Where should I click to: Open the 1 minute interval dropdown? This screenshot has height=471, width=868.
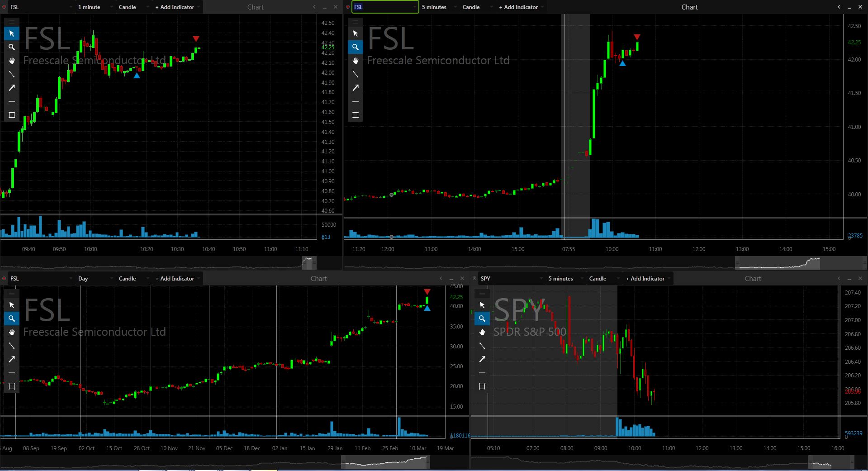[x=95, y=7]
